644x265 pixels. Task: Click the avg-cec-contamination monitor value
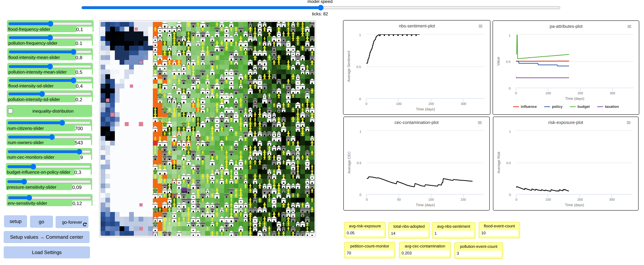pos(425,253)
